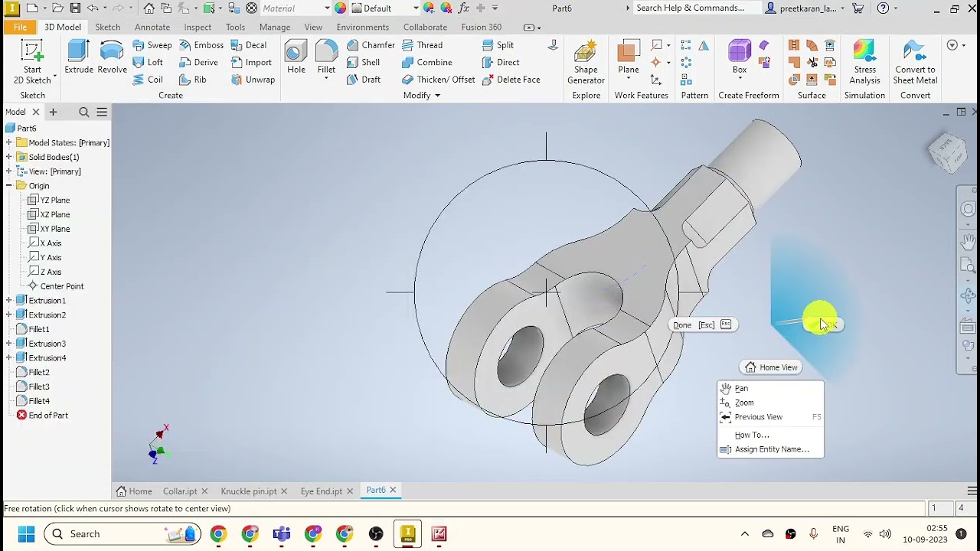This screenshot has height=551, width=980.
Task: Open the browser search icon
Action: click(x=84, y=112)
